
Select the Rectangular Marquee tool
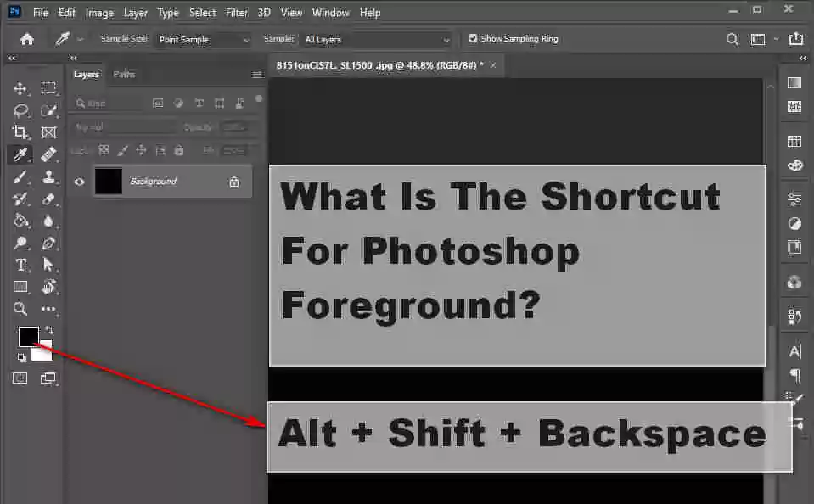tap(48, 88)
